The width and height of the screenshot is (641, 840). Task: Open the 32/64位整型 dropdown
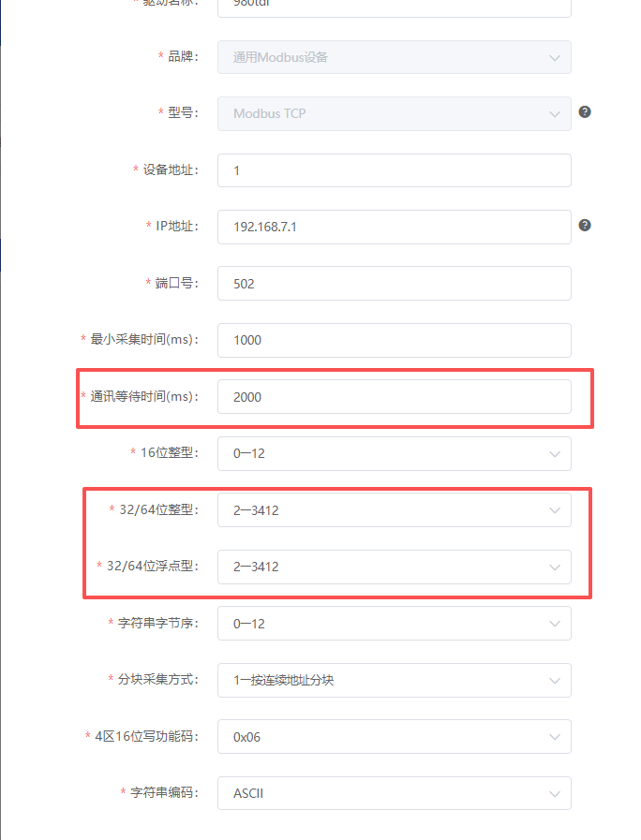(394, 510)
